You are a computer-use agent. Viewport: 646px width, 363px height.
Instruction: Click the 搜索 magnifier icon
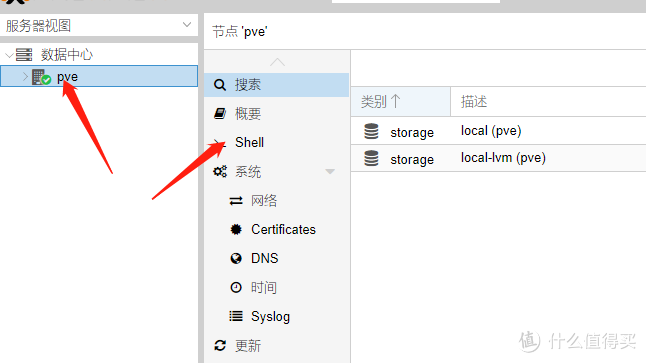coord(220,85)
